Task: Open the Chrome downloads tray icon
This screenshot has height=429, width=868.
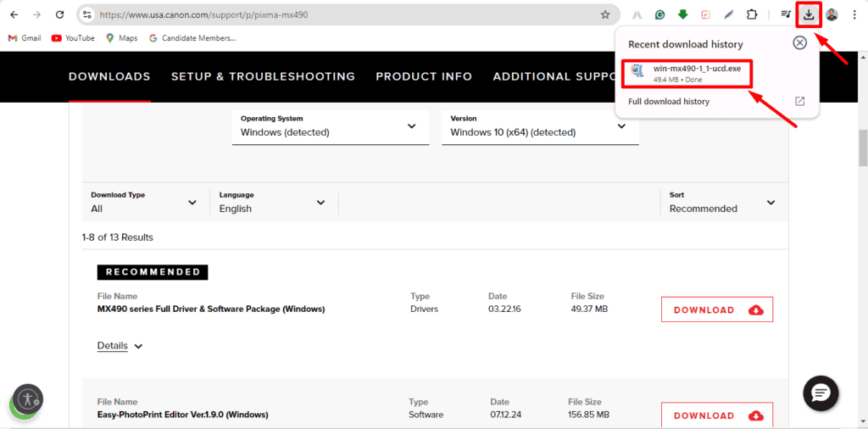Action: pyautogui.click(x=809, y=15)
